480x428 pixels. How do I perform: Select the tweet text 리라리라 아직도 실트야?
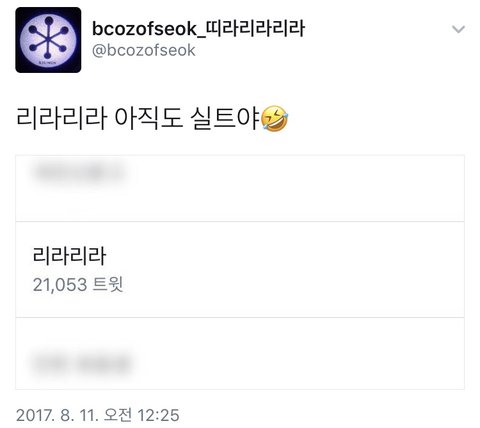(138, 118)
